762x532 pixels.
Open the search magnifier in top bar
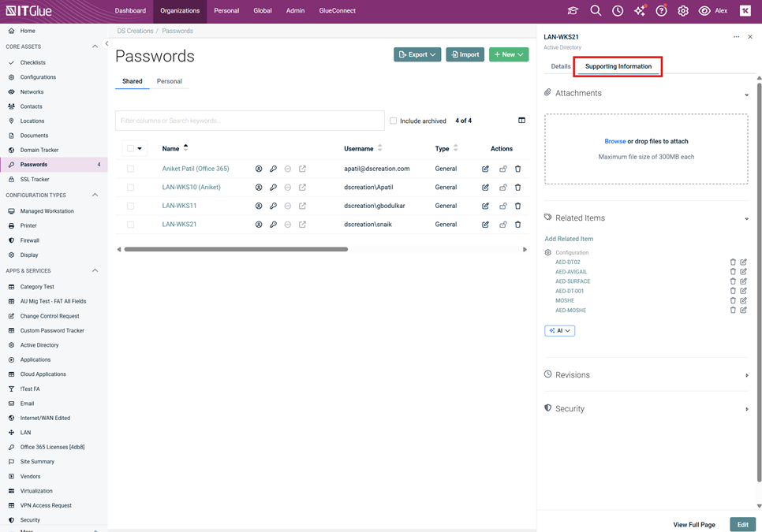click(x=596, y=11)
